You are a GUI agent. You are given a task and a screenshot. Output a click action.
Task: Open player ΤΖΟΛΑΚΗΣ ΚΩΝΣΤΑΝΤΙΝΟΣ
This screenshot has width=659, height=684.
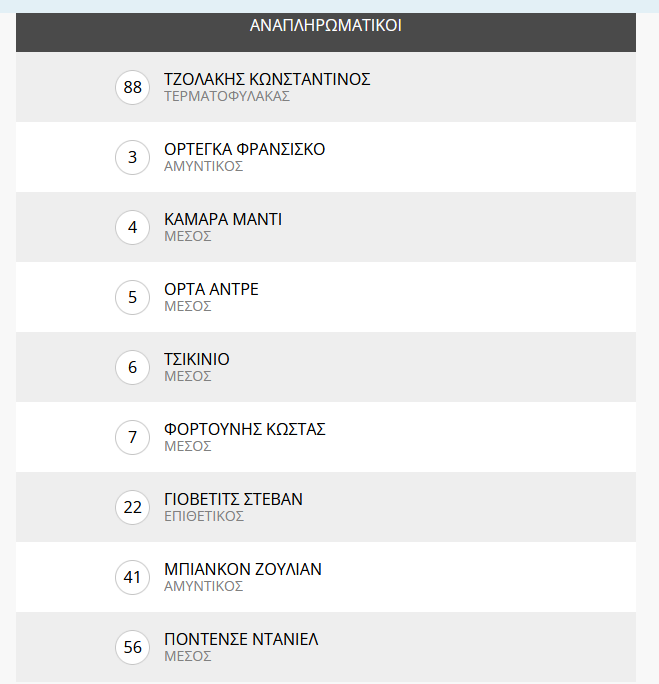pyautogui.click(x=267, y=79)
